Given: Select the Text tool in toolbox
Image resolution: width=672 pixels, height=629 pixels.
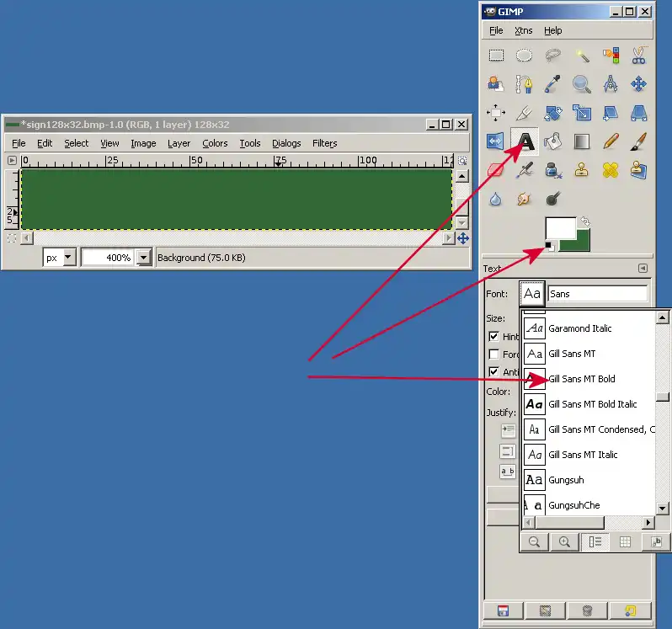Looking at the screenshot, I should 525,141.
